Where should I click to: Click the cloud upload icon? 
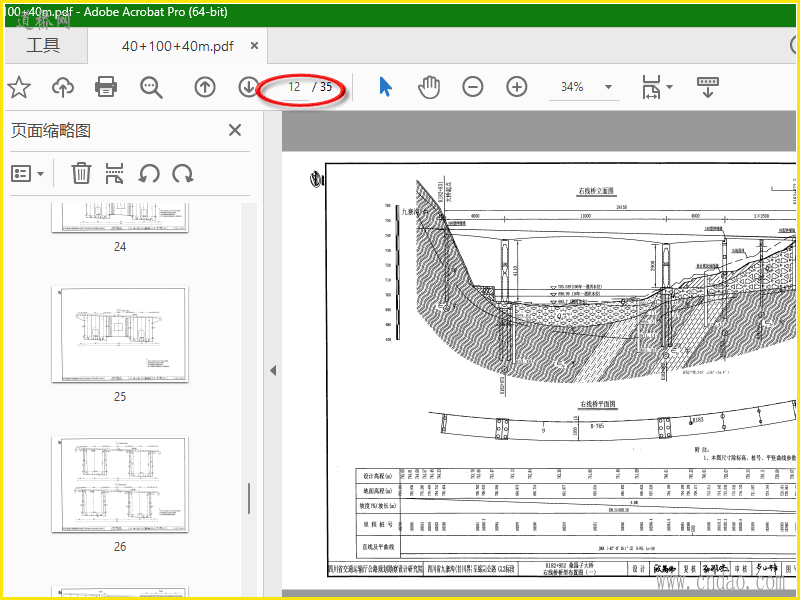[x=63, y=87]
